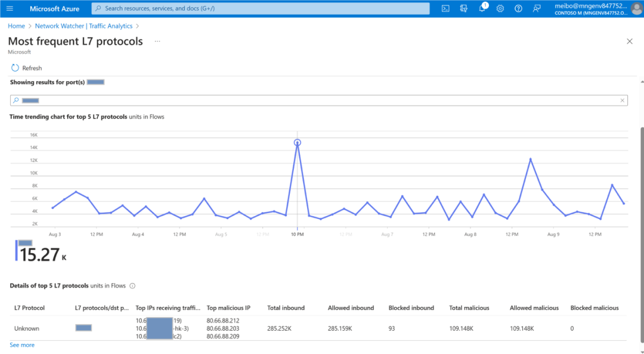Go to the Home breadcrumb
Image resolution: width=644 pixels, height=354 pixels.
pyautogui.click(x=17, y=26)
